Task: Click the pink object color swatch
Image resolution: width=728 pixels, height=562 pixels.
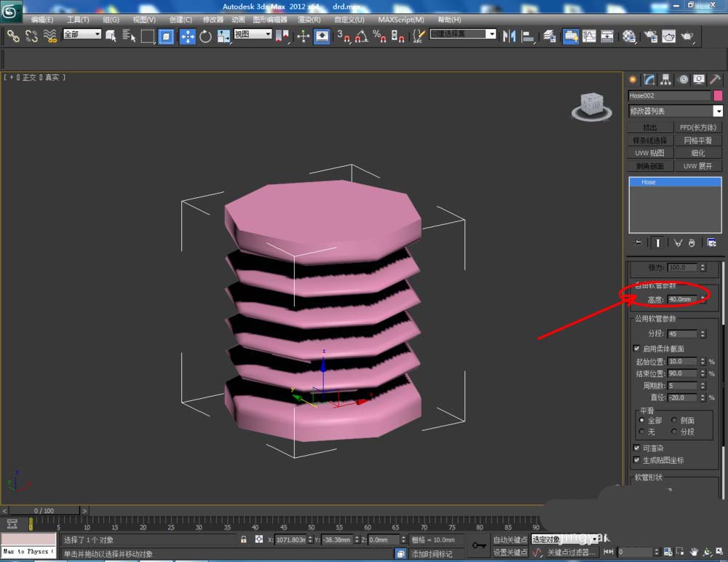Action: (718, 95)
